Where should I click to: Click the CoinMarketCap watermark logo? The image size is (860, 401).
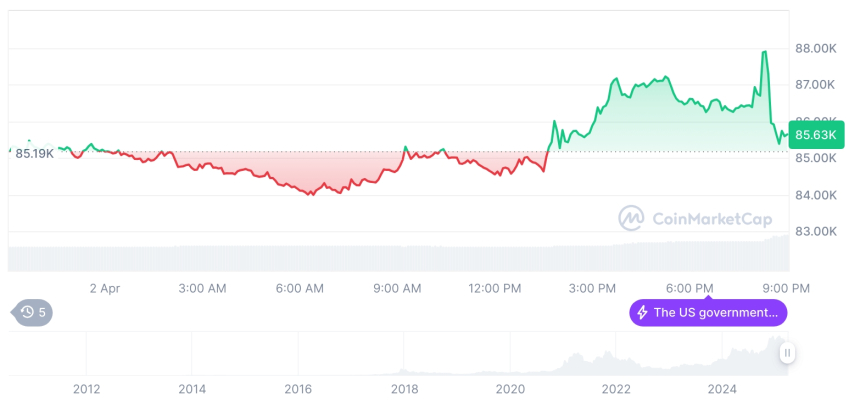630,218
